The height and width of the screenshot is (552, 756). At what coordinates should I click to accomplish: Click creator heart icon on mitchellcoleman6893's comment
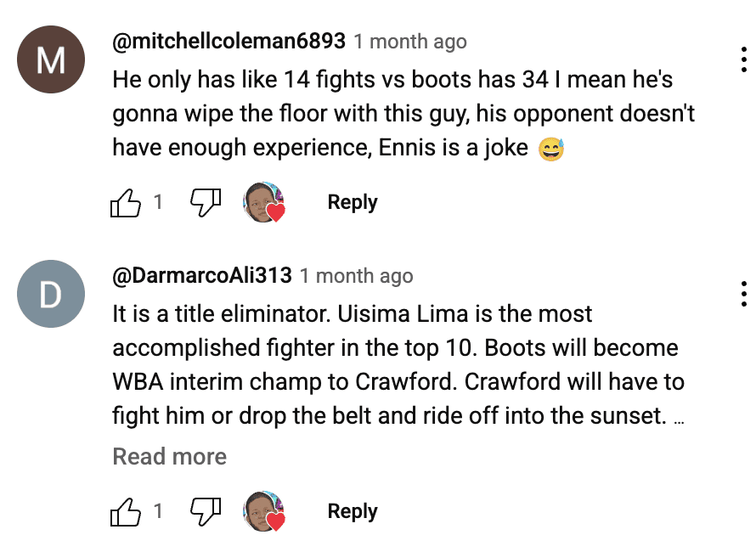[264, 203]
